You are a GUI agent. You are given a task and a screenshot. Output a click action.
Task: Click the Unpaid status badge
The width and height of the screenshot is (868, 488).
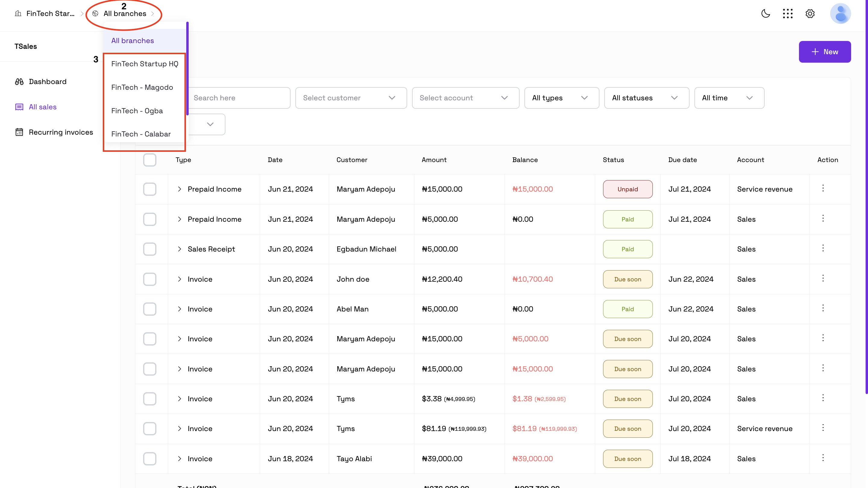click(x=628, y=189)
